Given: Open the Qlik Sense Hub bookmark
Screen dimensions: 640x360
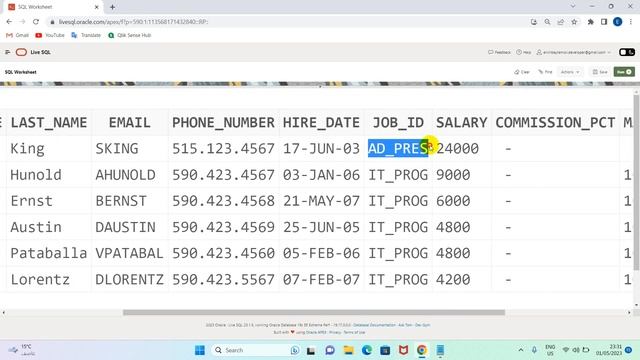Looking at the screenshot, I should 129,36.
